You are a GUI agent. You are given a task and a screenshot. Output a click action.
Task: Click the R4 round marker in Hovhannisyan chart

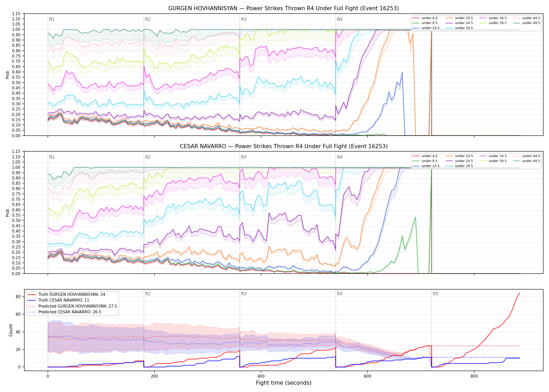[x=340, y=19]
